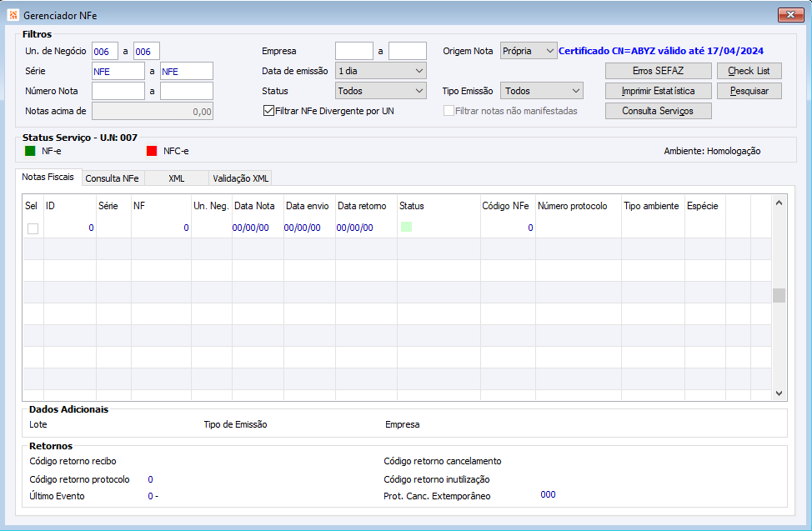Click the Gerenciador NFe app icon in title bar
Screen dimensions: 812x531
(13, 15)
